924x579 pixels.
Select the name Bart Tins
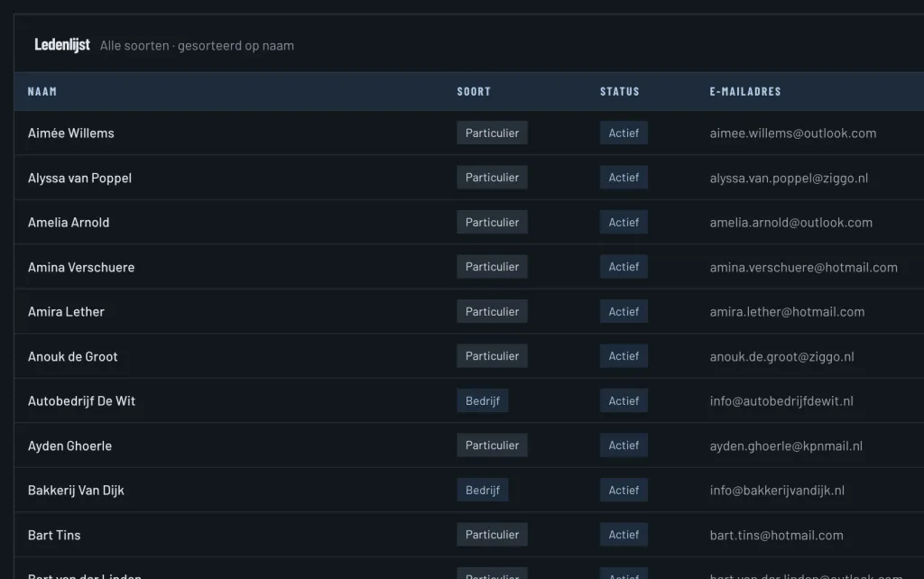tap(54, 535)
